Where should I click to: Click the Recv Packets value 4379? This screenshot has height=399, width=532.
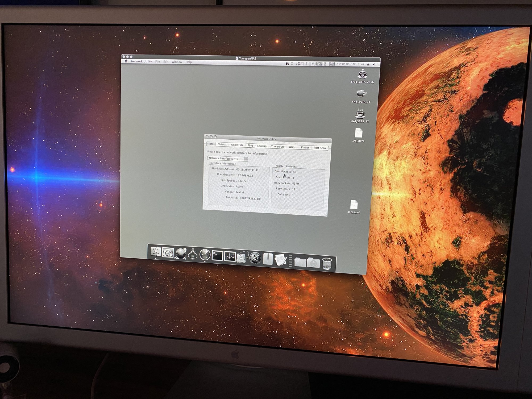[295, 184]
